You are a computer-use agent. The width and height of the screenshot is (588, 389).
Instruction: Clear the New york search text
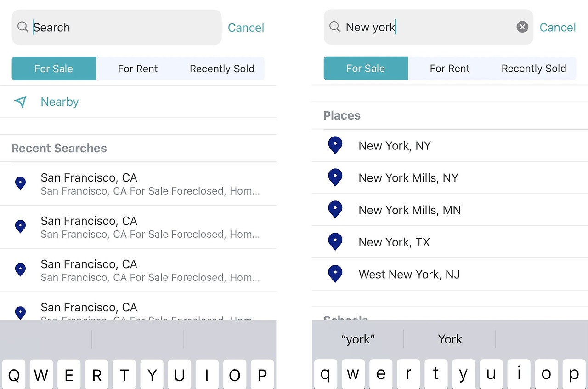coord(522,27)
